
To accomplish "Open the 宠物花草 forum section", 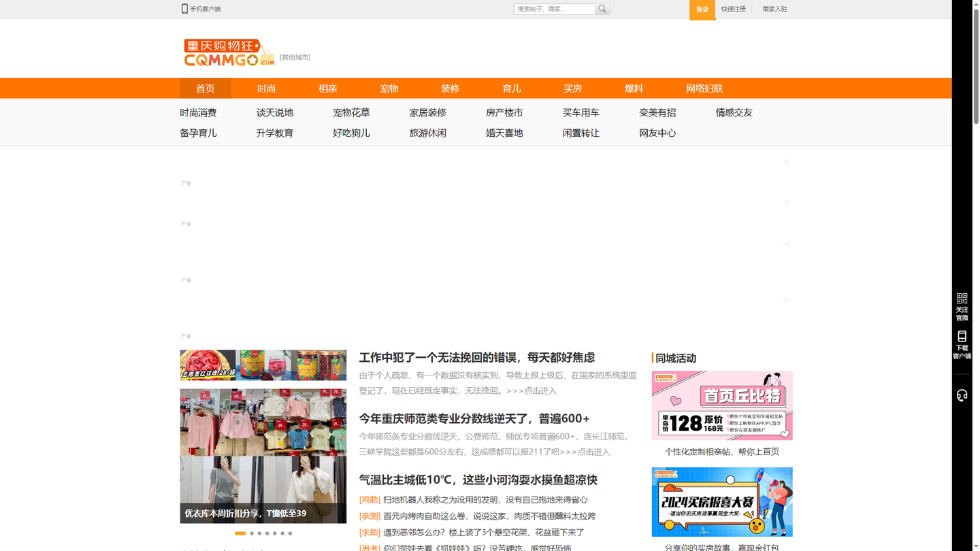I will click(x=351, y=113).
